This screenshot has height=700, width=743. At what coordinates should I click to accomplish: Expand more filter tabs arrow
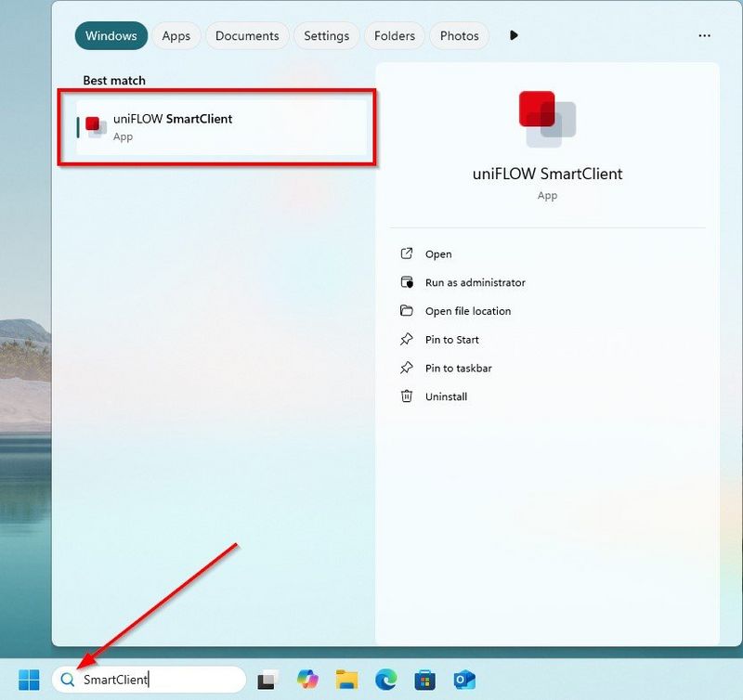point(514,36)
